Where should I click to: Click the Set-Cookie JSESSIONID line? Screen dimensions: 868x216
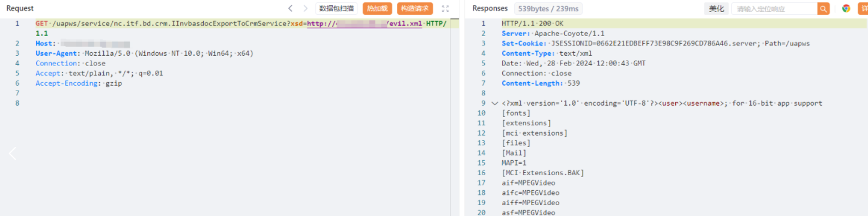pyautogui.click(x=655, y=43)
